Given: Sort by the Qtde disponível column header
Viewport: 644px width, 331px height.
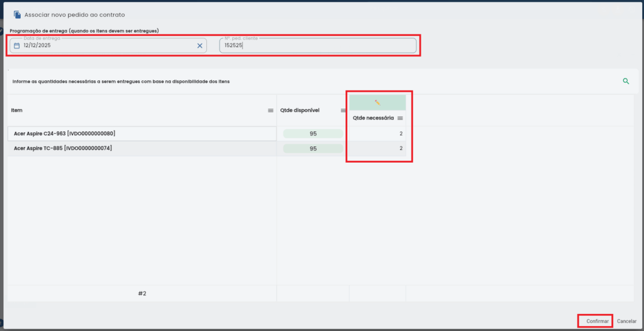Looking at the screenshot, I should 301,111.
